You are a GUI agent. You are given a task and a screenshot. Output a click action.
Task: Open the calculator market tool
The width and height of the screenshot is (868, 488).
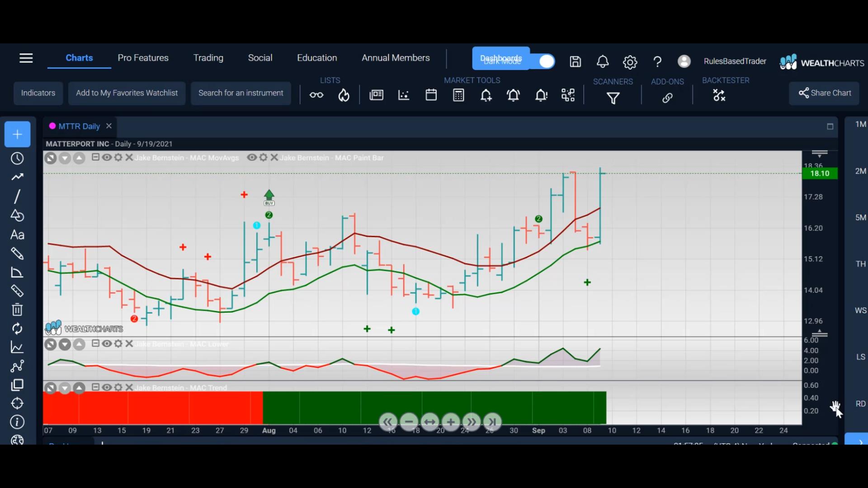pos(458,95)
